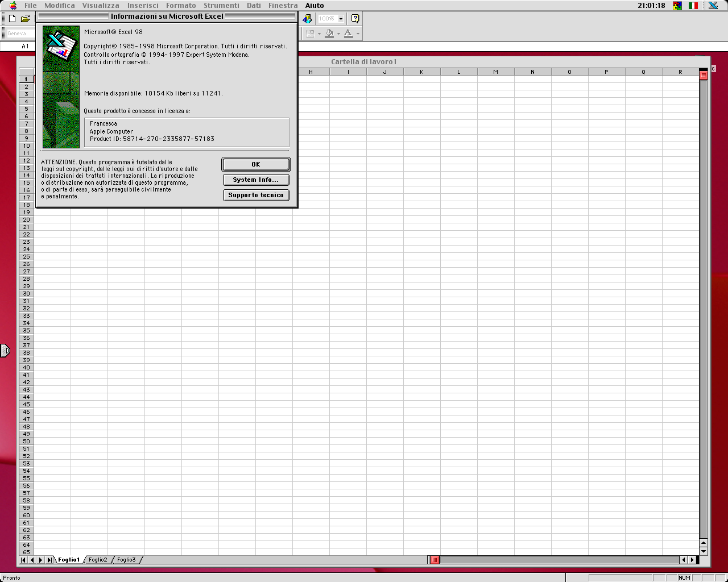This screenshot has height=582, width=728.
Task: Open the Formato menu
Action: (181, 5)
